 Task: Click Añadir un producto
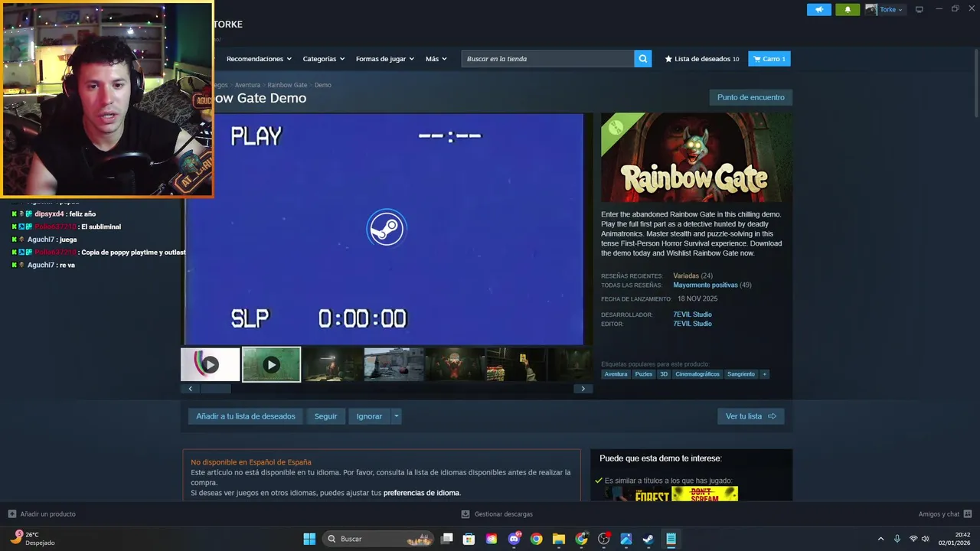pyautogui.click(x=42, y=514)
